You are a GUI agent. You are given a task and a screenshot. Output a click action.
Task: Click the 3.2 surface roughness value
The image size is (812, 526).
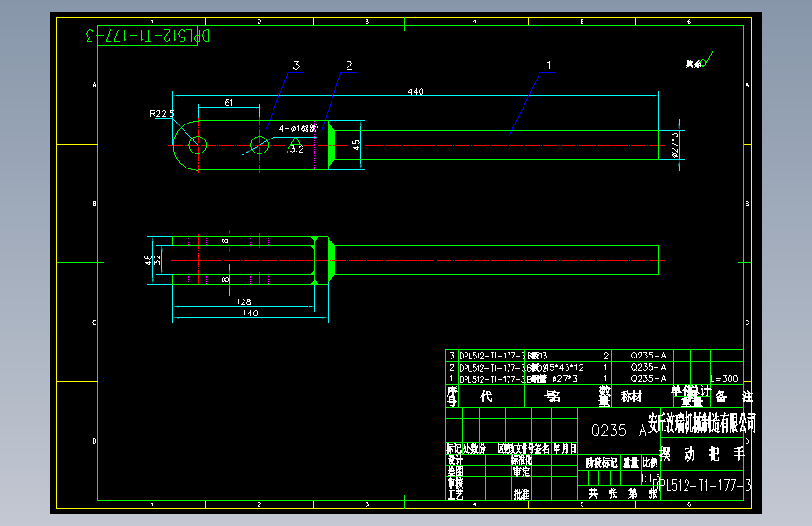pos(297,149)
